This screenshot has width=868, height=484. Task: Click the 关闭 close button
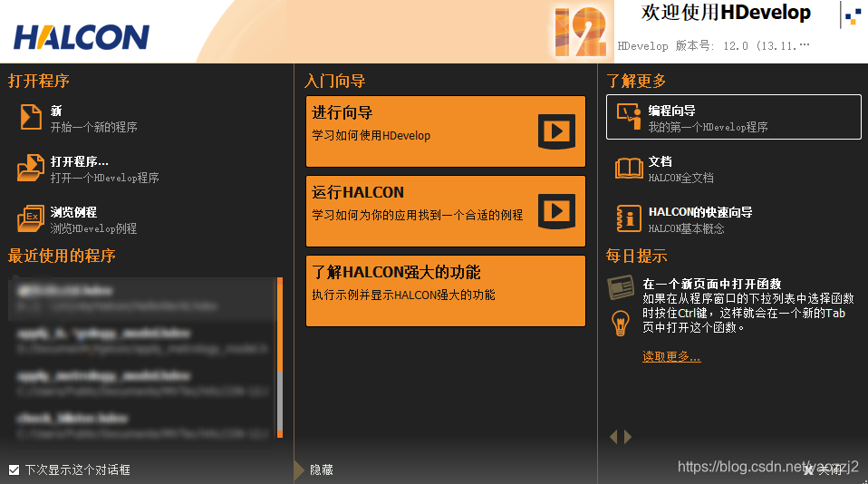click(822, 470)
